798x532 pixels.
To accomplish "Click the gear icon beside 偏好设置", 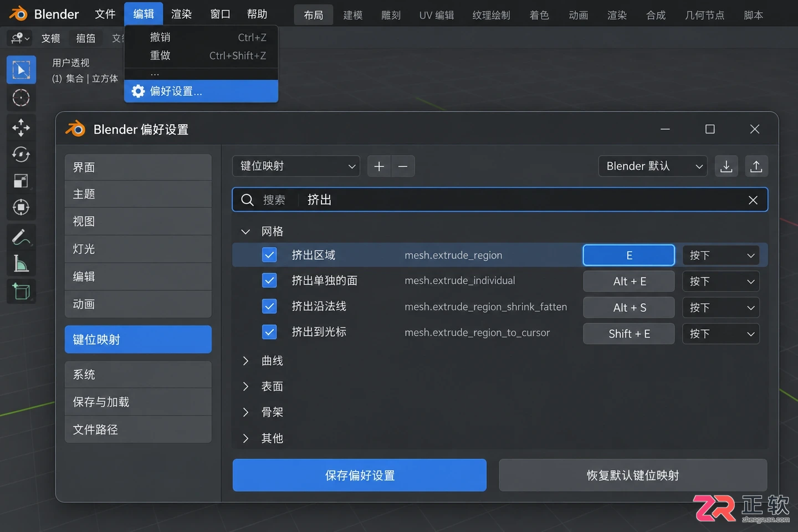I will [x=138, y=91].
